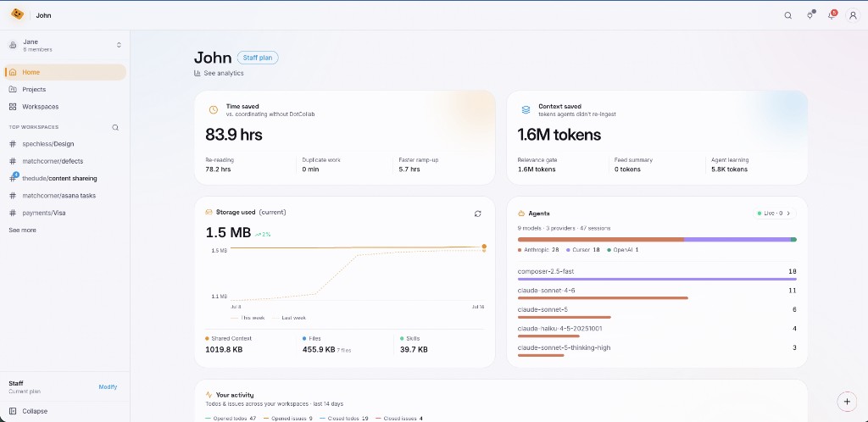Click the integrations plug icon in top bar
Viewport: 868px width, 422px height.
810,15
